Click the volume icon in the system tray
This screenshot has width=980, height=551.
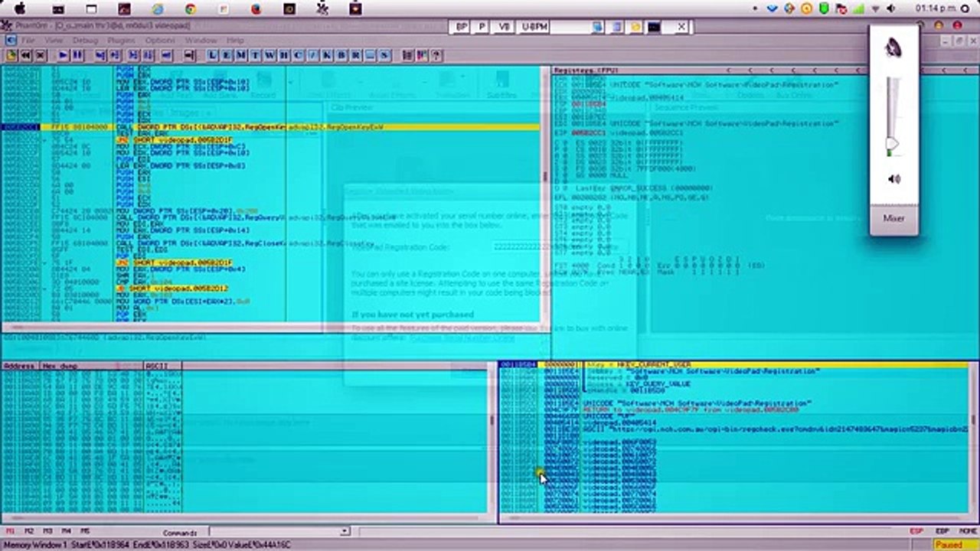pos(890,8)
